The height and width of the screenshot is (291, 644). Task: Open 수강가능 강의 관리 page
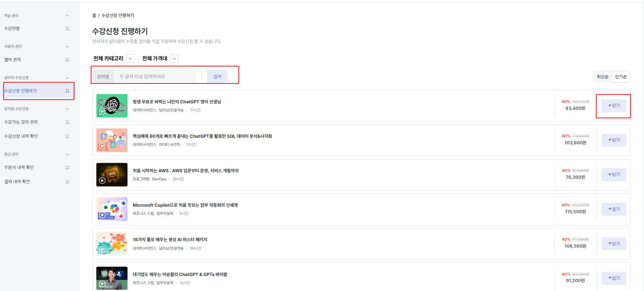coord(21,122)
